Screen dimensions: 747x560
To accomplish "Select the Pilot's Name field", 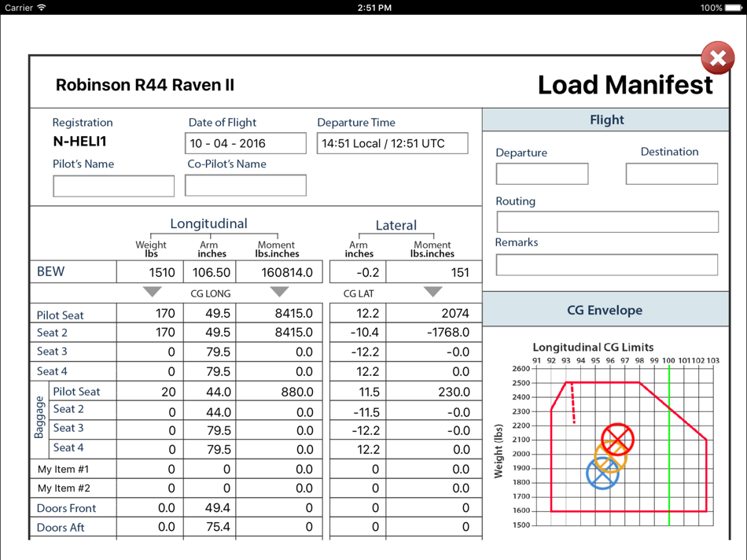I will (x=113, y=186).
